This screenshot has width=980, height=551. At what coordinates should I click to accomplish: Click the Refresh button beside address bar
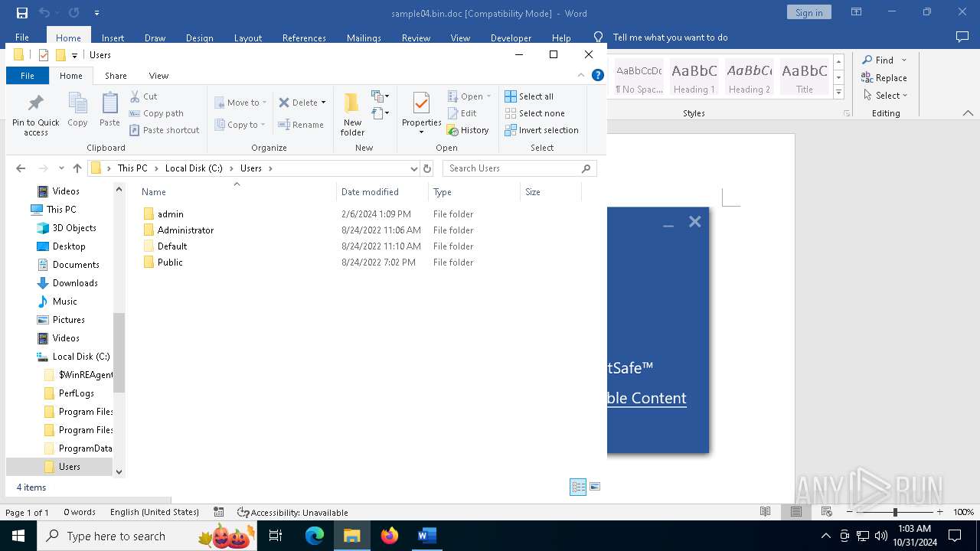pyautogui.click(x=427, y=168)
